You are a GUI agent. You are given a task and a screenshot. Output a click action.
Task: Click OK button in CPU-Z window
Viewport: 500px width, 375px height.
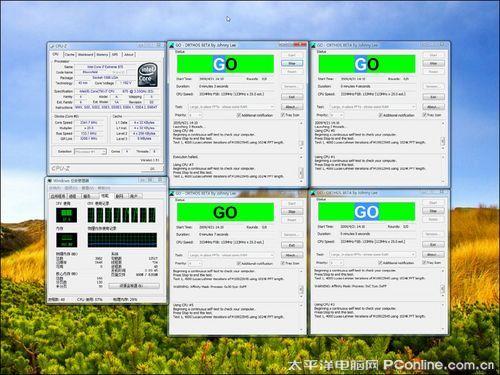(x=153, y=168)
